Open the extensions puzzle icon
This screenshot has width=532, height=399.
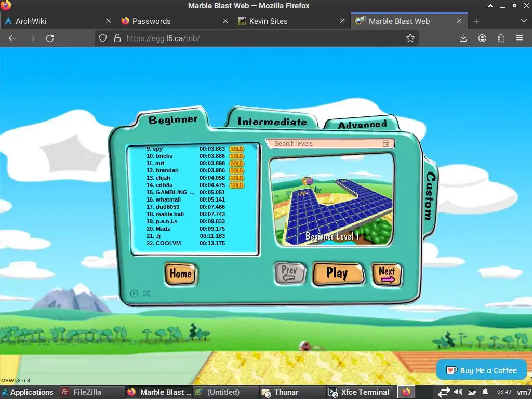[501, 38]
